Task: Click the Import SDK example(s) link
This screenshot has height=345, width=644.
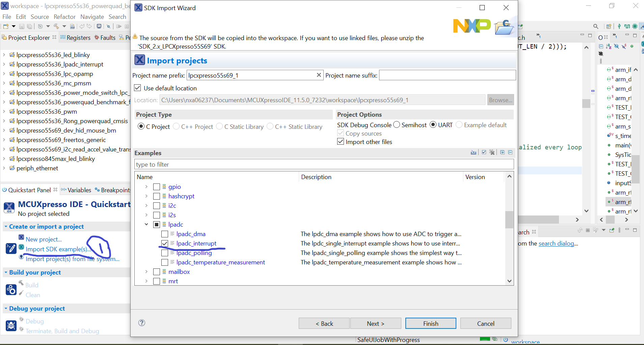Action: click(x=58, y=249)
